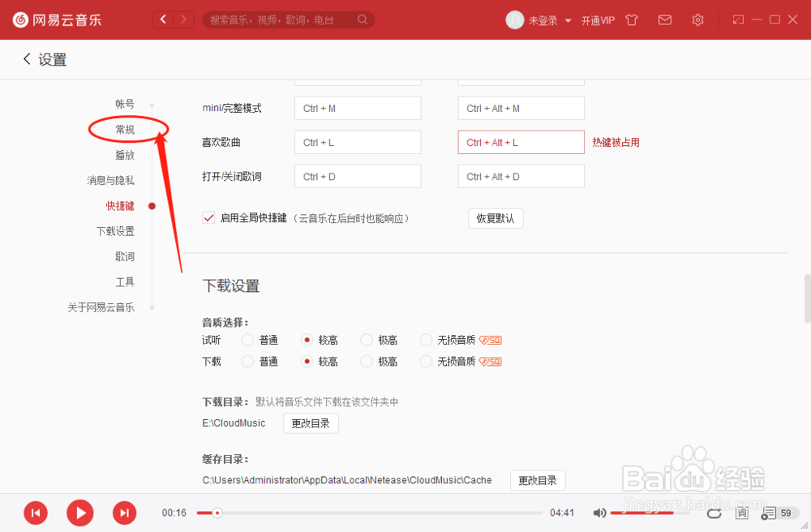Click the play button

coord(80,513)
